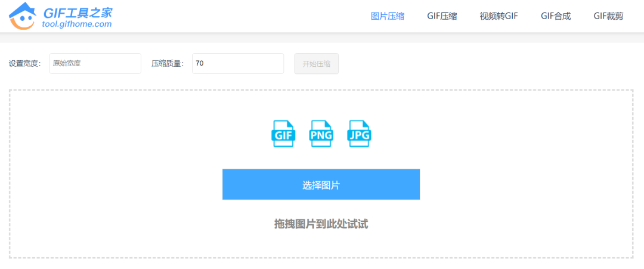Open the GIF合成 tab

click(x=556, y=17)
